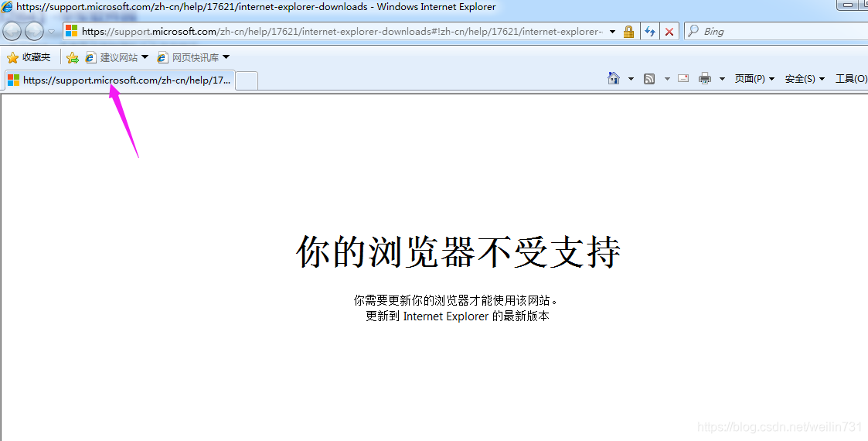
Task: Open the 网页快讯库 web slice gallery
Action: [x=193, y=57]
